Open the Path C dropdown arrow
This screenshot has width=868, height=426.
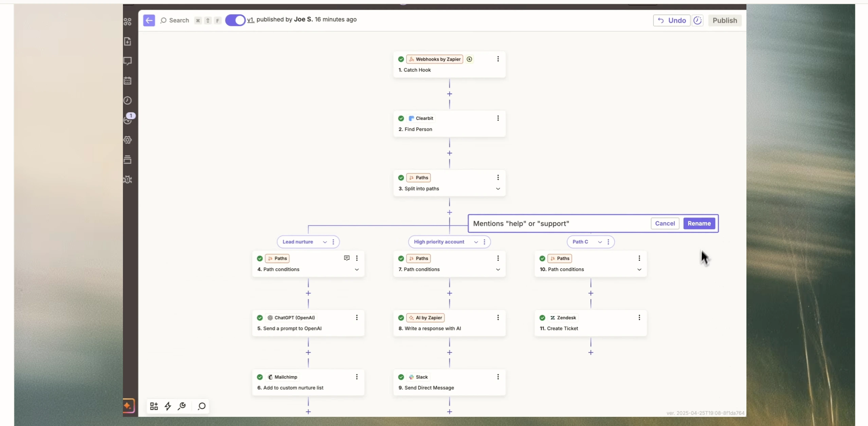point(600,242)
